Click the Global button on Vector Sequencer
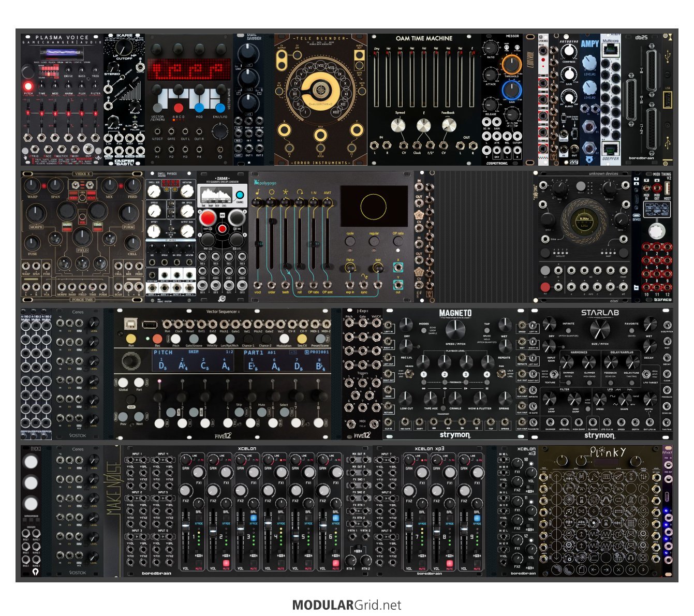This screenshot has height=616, width=694. (123, 383)
